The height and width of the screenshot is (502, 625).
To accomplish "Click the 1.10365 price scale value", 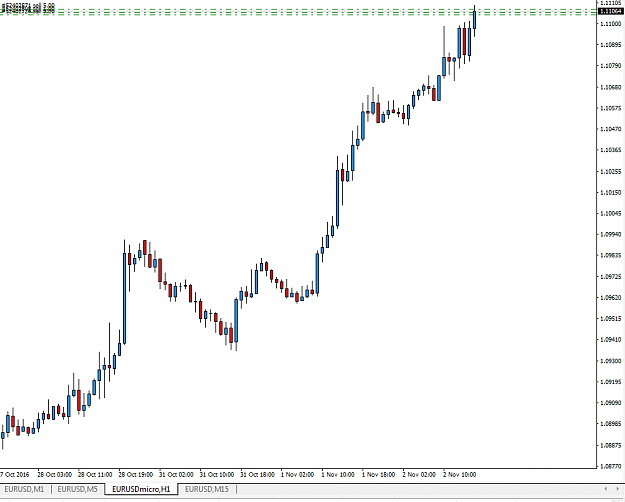I will click(x=611, y=150).
